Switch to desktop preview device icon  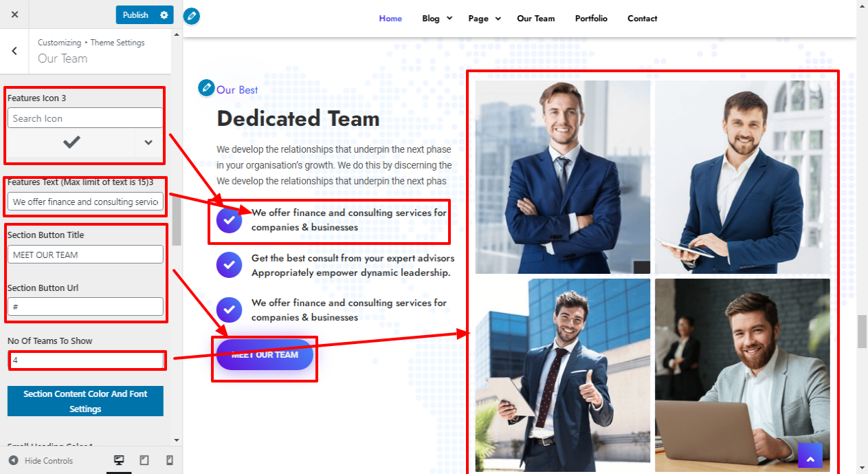pos(119,460)
